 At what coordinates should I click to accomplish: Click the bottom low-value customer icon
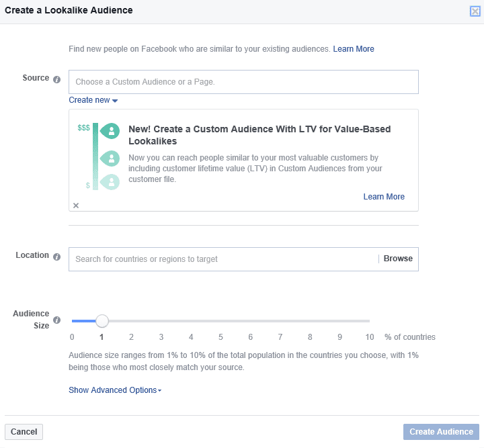tap(110, 181)
